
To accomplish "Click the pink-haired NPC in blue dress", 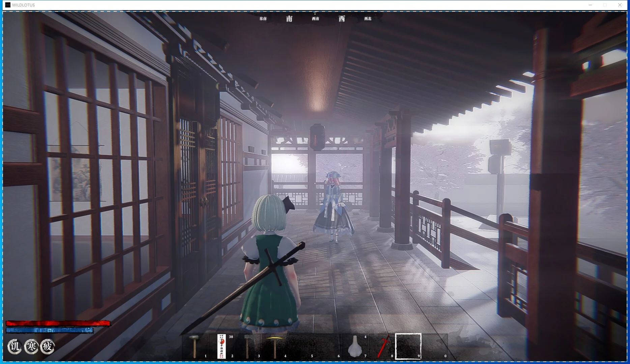I will 333,207.
